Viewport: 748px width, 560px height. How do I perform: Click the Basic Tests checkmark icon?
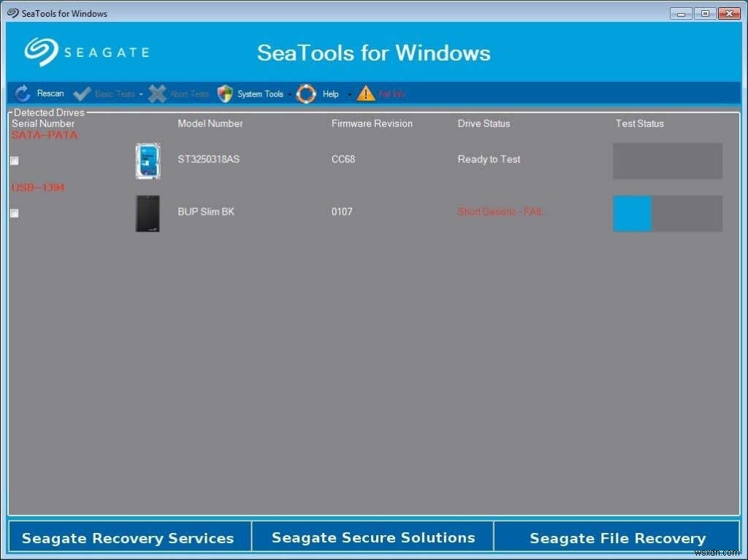[x=82, y=93]
